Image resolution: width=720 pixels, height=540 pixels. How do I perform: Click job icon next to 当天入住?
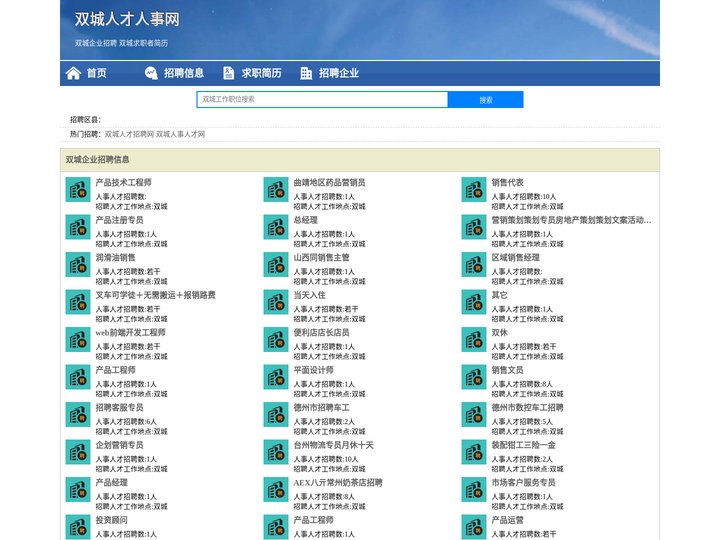(276, 302)
